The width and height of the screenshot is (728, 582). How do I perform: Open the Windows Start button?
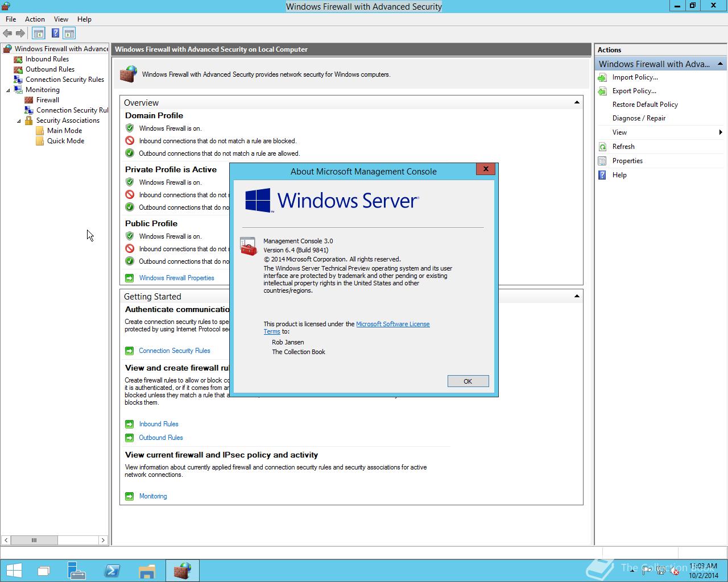point(14,571)
